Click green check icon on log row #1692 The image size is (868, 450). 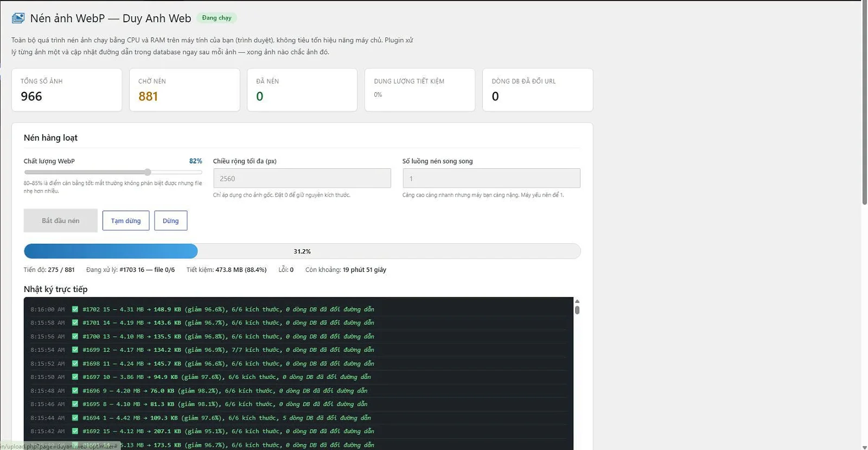75,432
